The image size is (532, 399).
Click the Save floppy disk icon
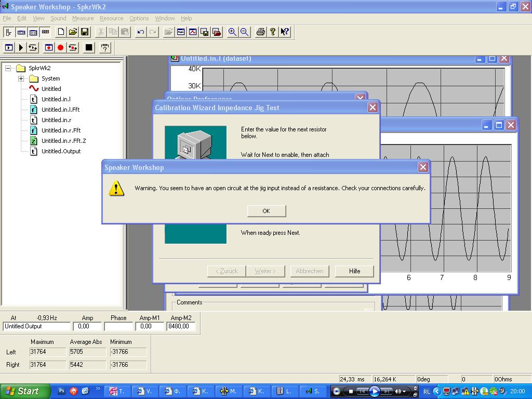pos(85,32)
